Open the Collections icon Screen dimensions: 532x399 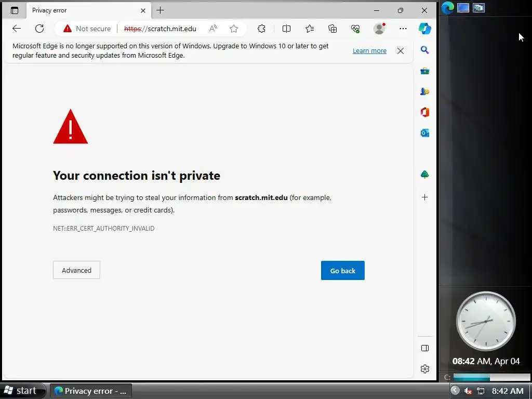(x=332, y=29)
